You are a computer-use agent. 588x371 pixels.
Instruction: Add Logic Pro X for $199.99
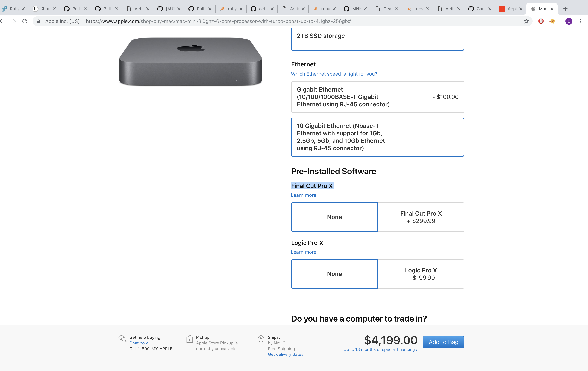421,274
